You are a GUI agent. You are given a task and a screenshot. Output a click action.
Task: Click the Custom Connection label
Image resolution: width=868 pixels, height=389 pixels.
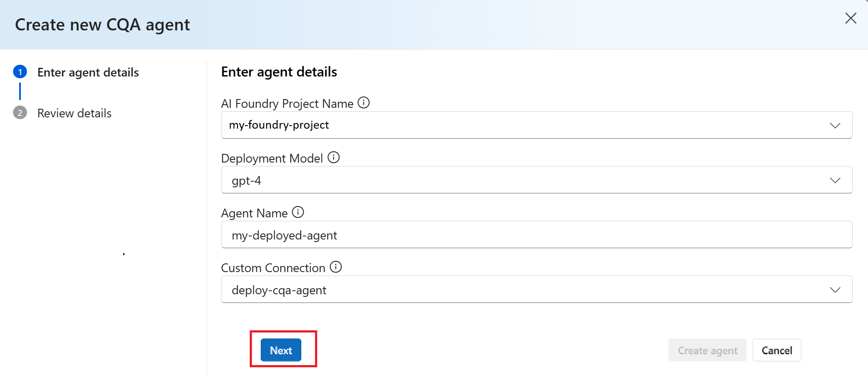click(273, 268)
